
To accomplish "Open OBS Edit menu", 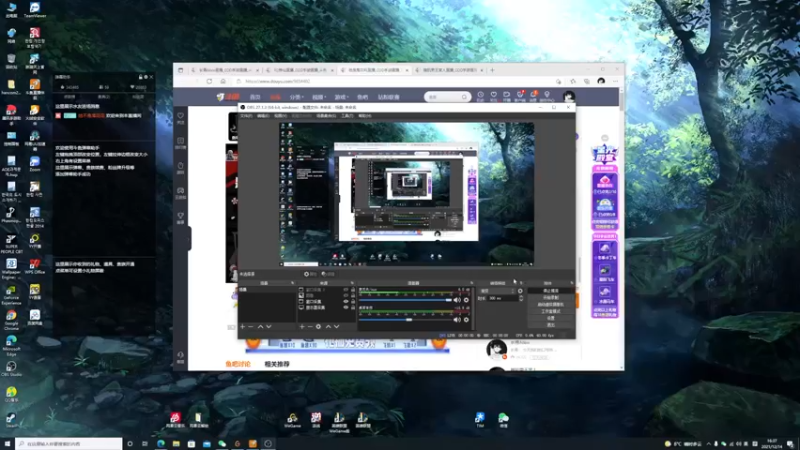I will coord(263,116).
